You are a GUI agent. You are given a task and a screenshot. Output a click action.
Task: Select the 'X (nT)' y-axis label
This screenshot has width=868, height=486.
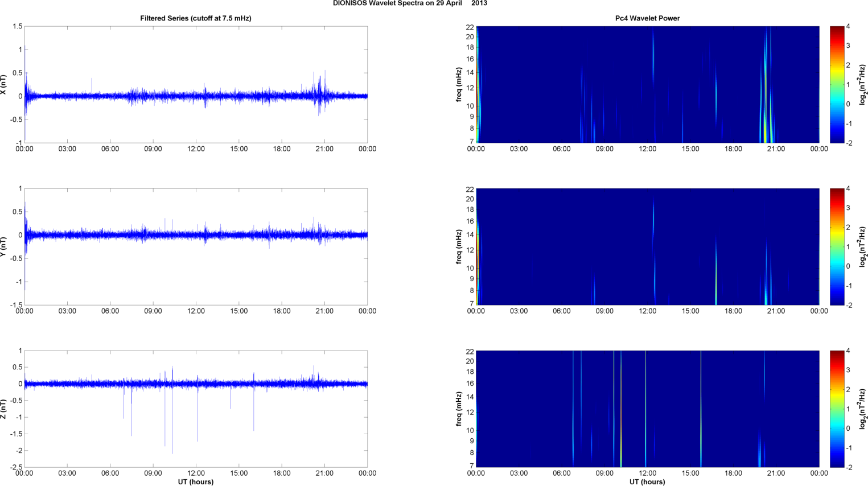3,85
